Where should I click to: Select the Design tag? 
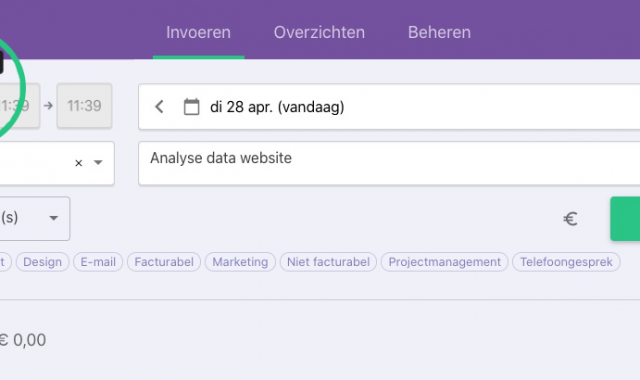click(x=42, y=262)
